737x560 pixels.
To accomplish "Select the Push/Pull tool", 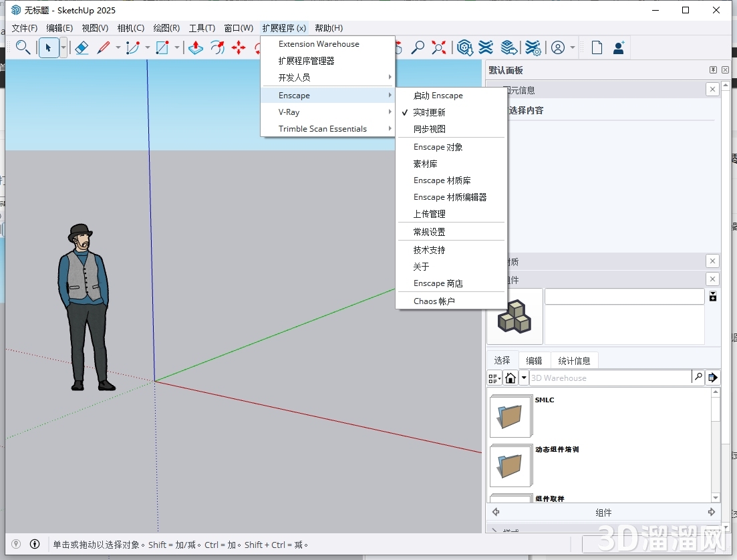I will 196,47.
